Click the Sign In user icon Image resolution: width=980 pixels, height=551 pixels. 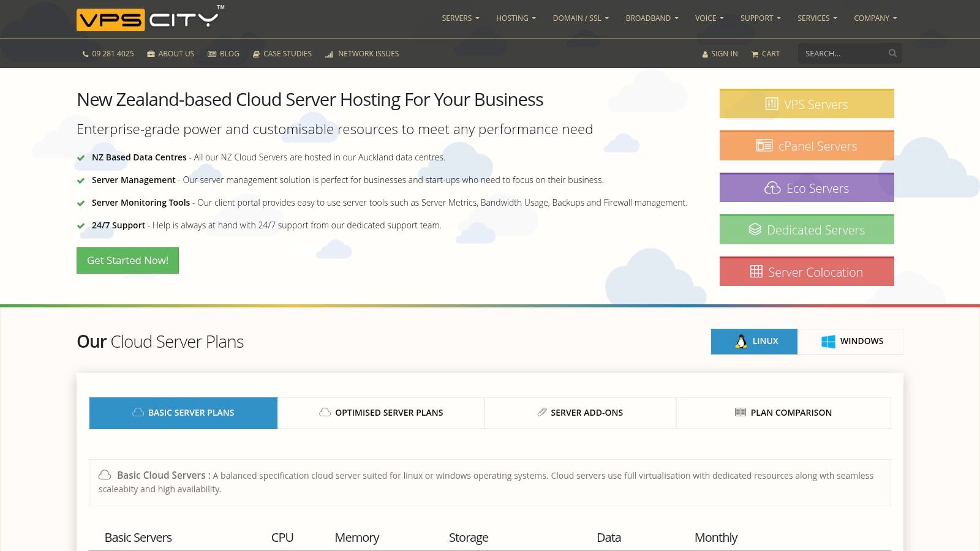pyautogui.click(x=705, y=54)
